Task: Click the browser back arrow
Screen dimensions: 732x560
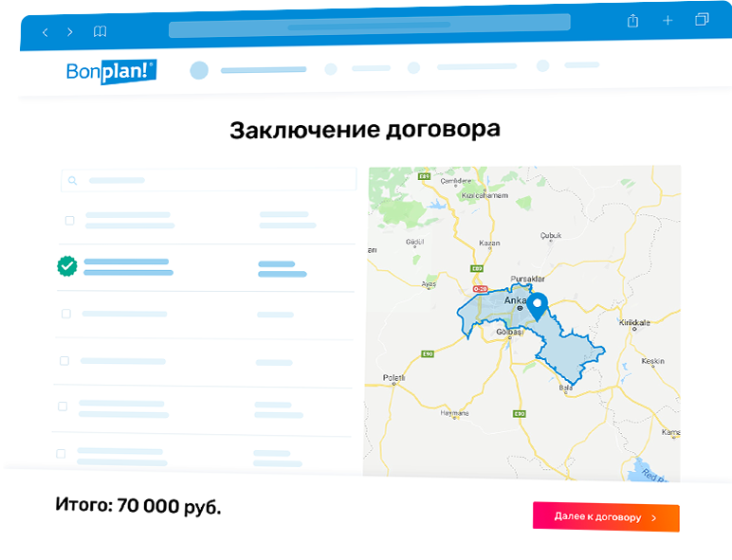Action: point(45,32)
